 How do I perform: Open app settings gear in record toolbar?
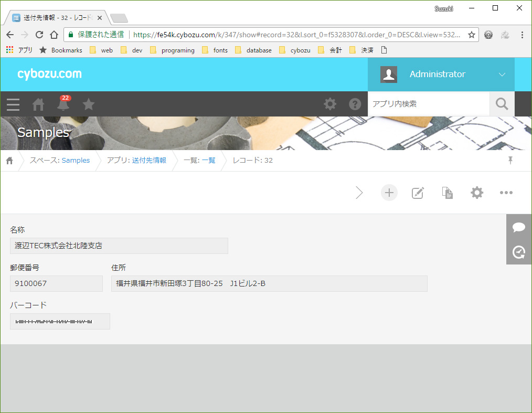[x=477, y=193]
